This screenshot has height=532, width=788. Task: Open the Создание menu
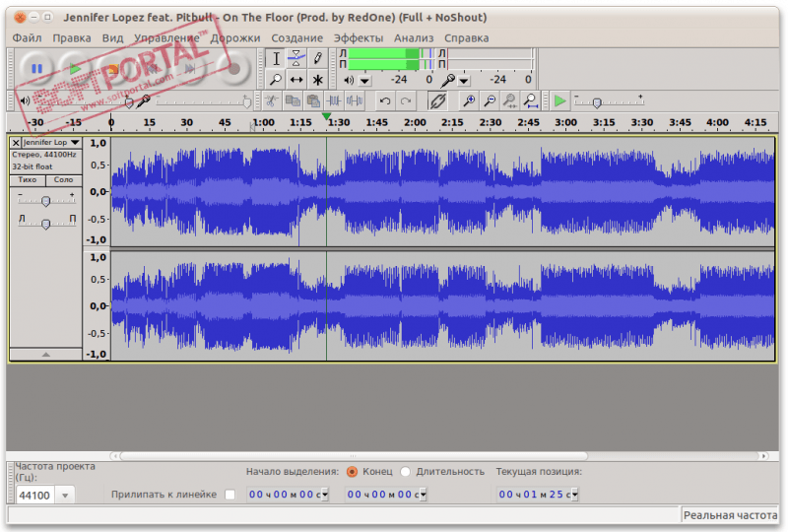click(297, 38)
